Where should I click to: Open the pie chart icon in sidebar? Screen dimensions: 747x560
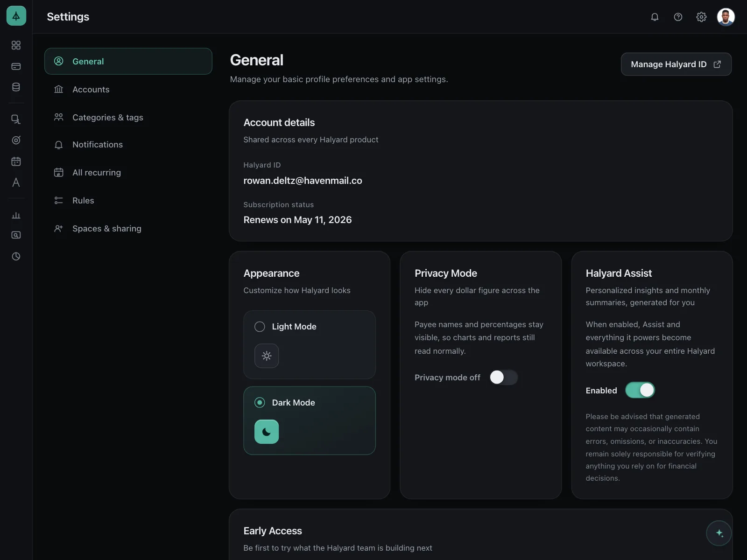point(16,256)
